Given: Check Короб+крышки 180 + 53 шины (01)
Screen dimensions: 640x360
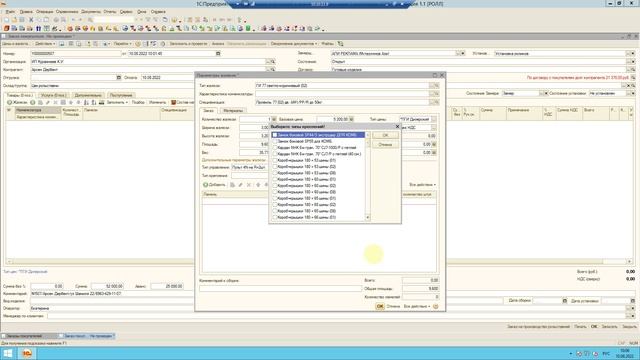Looking at the screenshot, I should coord(275,160).
